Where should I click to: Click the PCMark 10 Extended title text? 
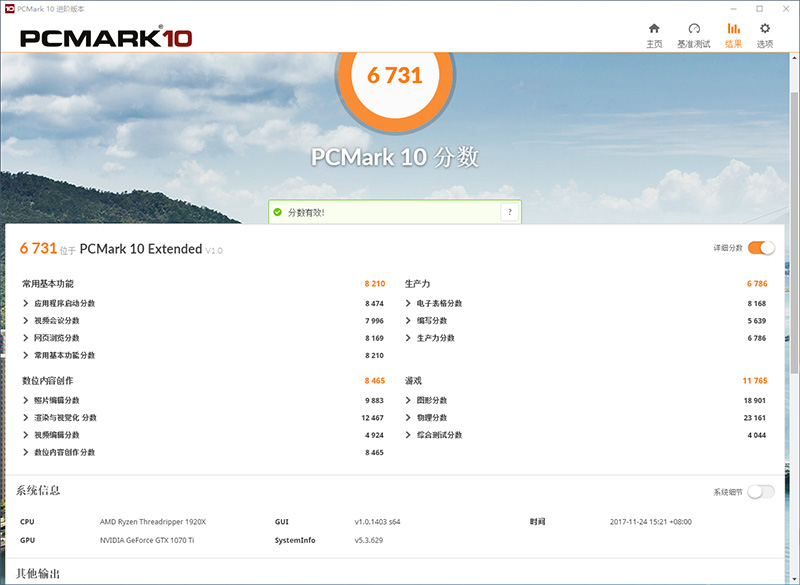point(141,249)
